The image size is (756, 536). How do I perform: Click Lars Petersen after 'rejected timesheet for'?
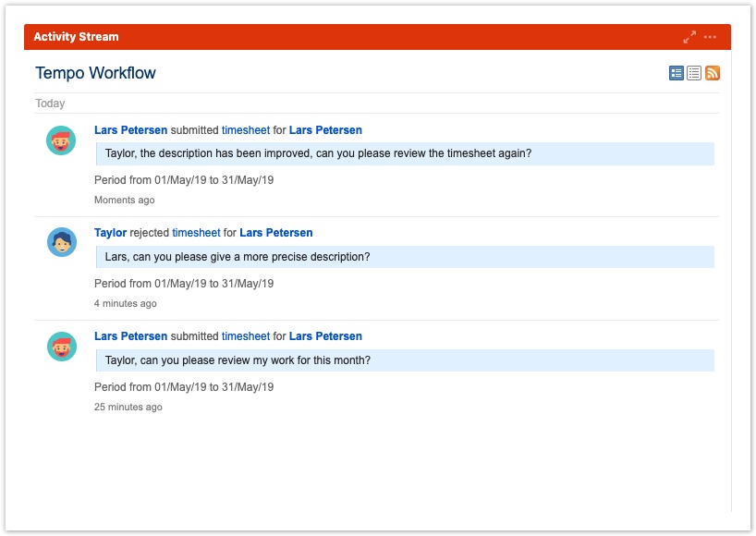275,233
